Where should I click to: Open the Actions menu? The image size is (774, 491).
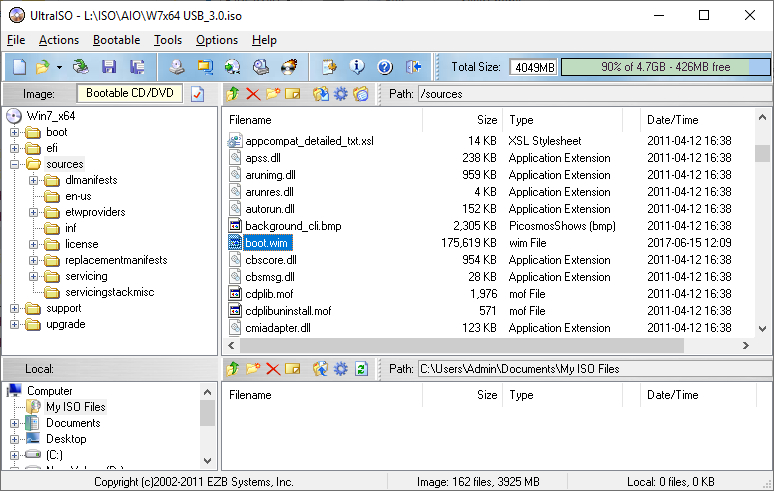[59, 40]
